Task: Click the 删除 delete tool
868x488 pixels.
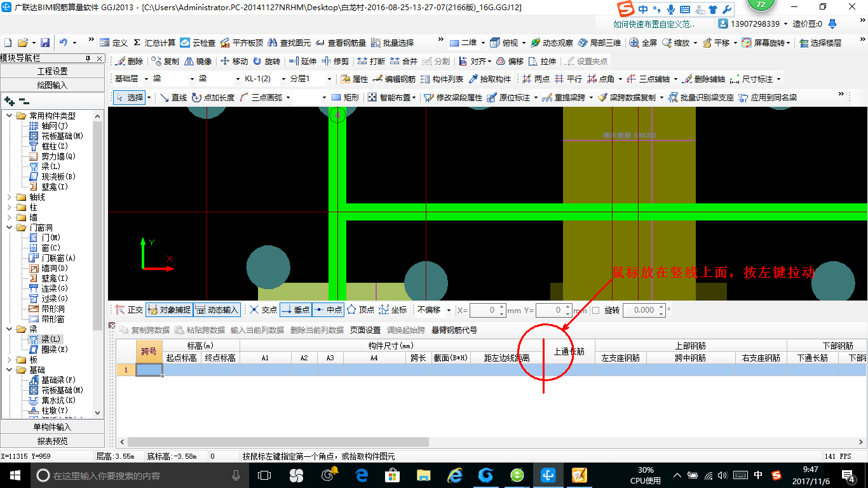Action: click(129, 61)
